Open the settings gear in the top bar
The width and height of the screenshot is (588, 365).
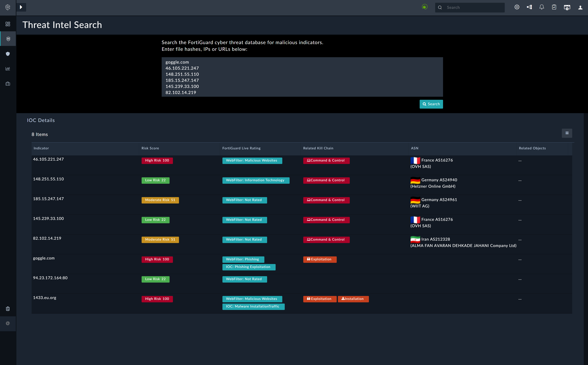pos(517,7)
